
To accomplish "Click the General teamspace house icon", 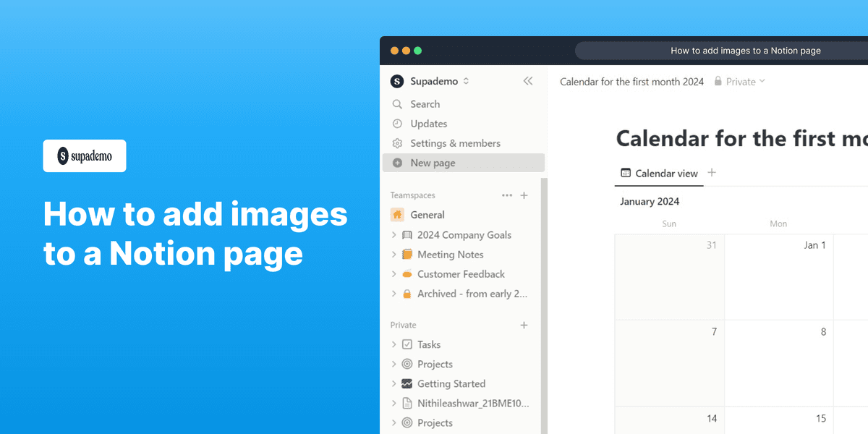I will pos(396,215).
